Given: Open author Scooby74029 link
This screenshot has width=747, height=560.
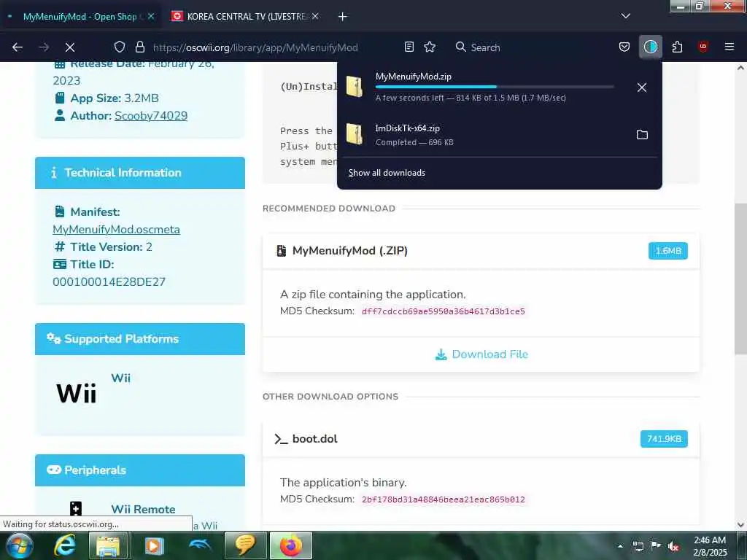Looking at the screenshot, I should pos(151,116).
